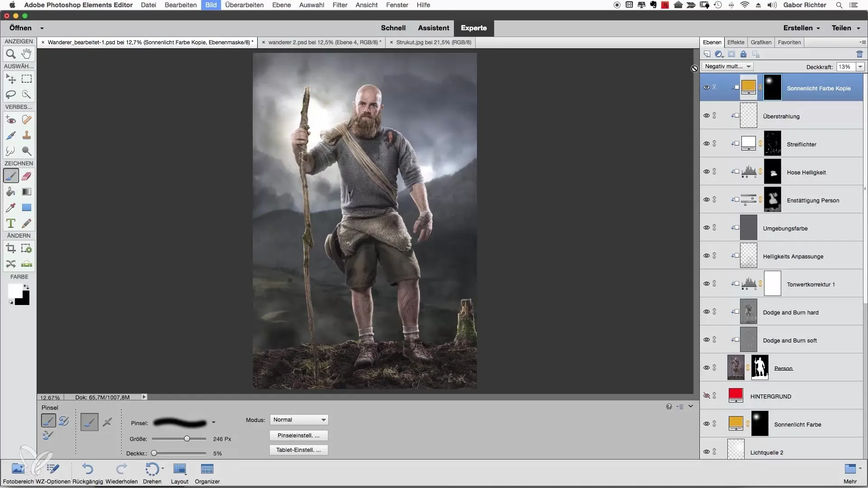Screen dimensions: 868x488
Task: Delete layer with the trash icon
Action: coord(859,54)
